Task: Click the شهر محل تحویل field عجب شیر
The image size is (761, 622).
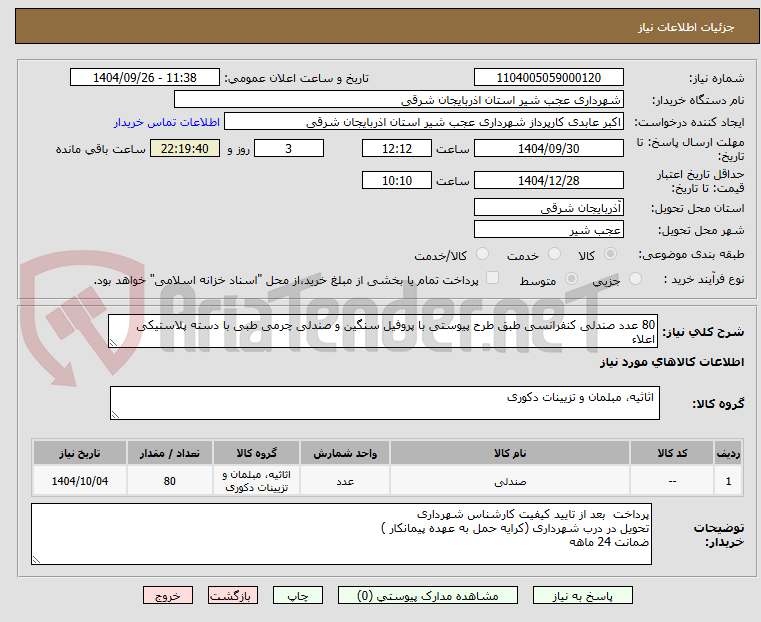Action: pyautogui.click(x=548, y=229)
